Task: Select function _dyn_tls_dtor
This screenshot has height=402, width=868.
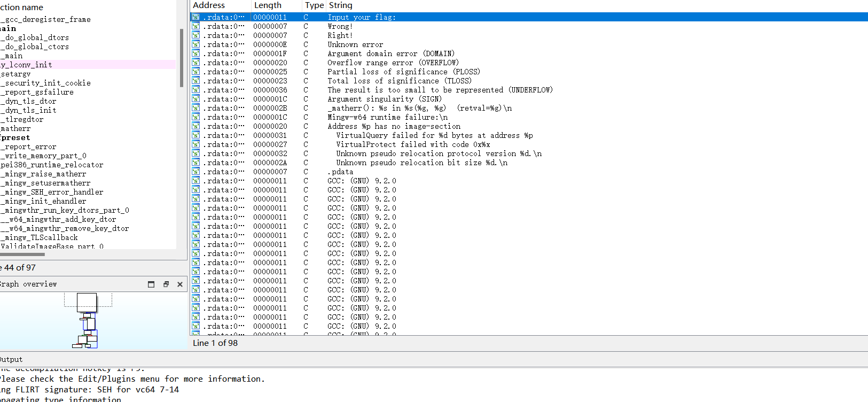Action: click(28, 101)
